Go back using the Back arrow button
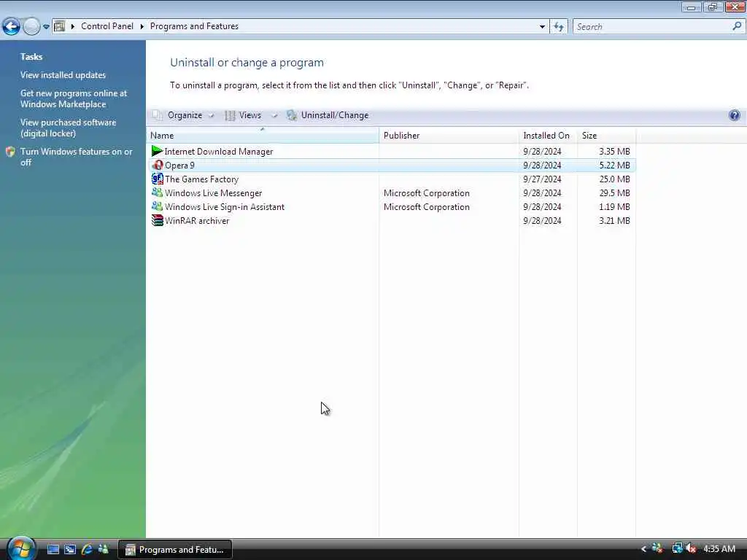Screen dimensions: 747x560 pos(12,26)
